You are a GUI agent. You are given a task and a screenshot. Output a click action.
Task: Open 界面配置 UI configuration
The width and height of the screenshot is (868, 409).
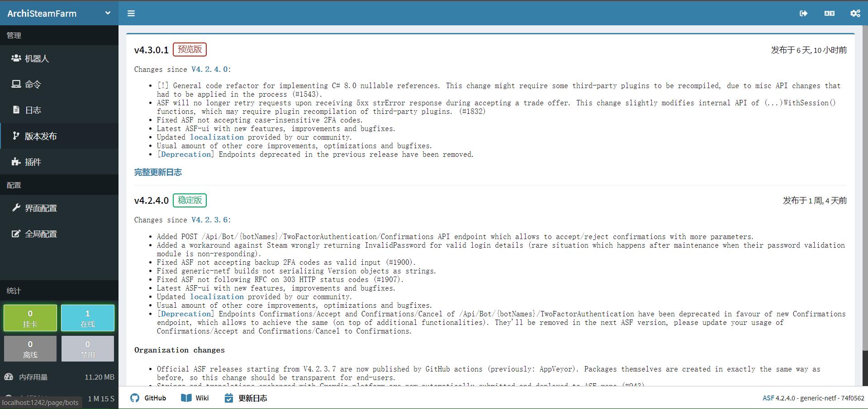point(59,208)
